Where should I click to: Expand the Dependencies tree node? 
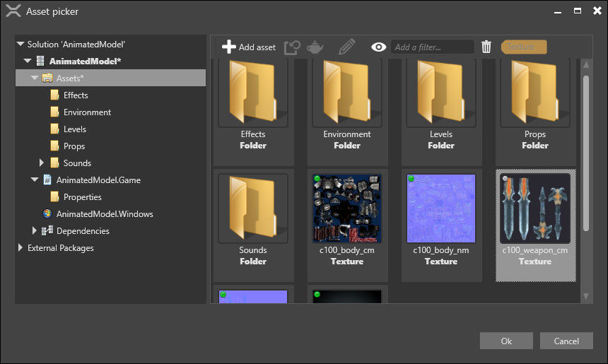[x=35, y=231]
